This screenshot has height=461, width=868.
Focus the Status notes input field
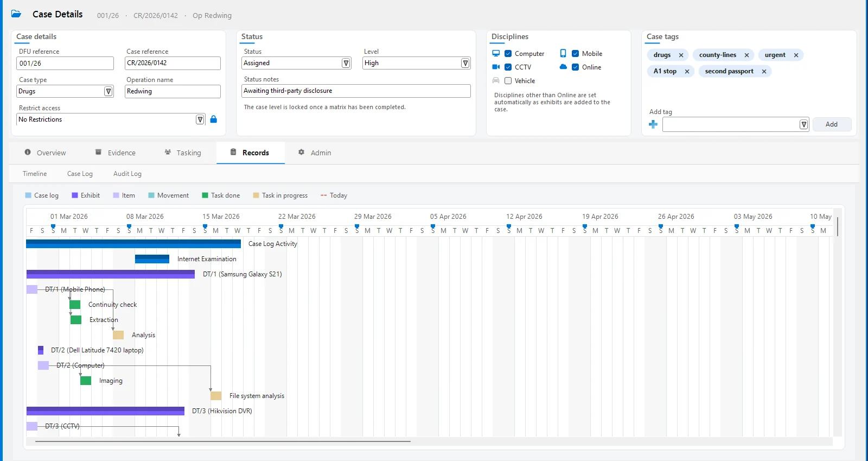click(x=356, y=91)
